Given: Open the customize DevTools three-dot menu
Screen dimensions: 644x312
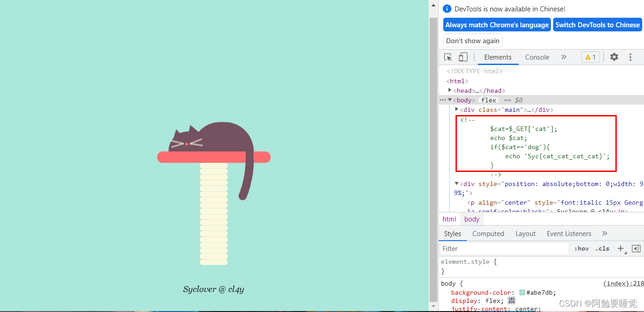Looking at the screenshot, I should (x=630, y=57).
